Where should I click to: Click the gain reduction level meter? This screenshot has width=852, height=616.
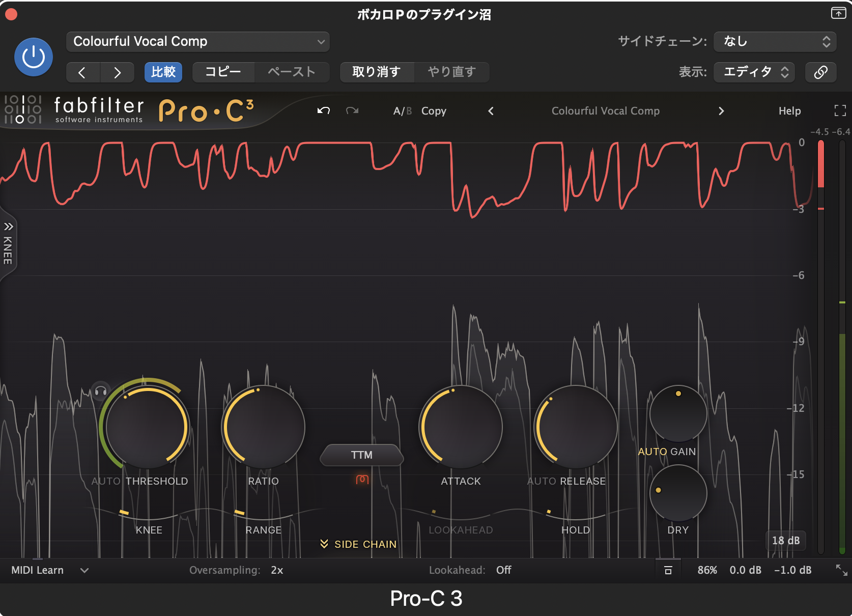click(x=821, y=346)
